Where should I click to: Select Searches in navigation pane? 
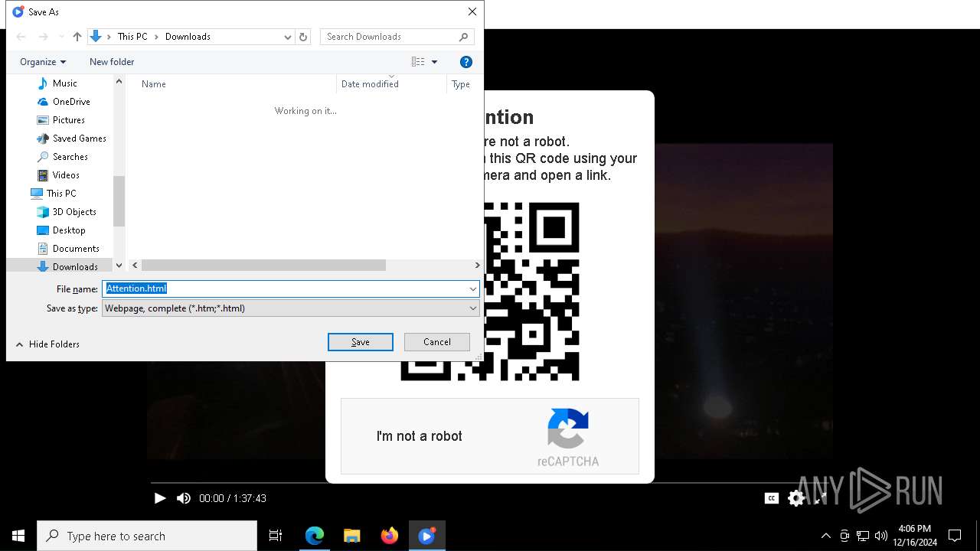62,157
